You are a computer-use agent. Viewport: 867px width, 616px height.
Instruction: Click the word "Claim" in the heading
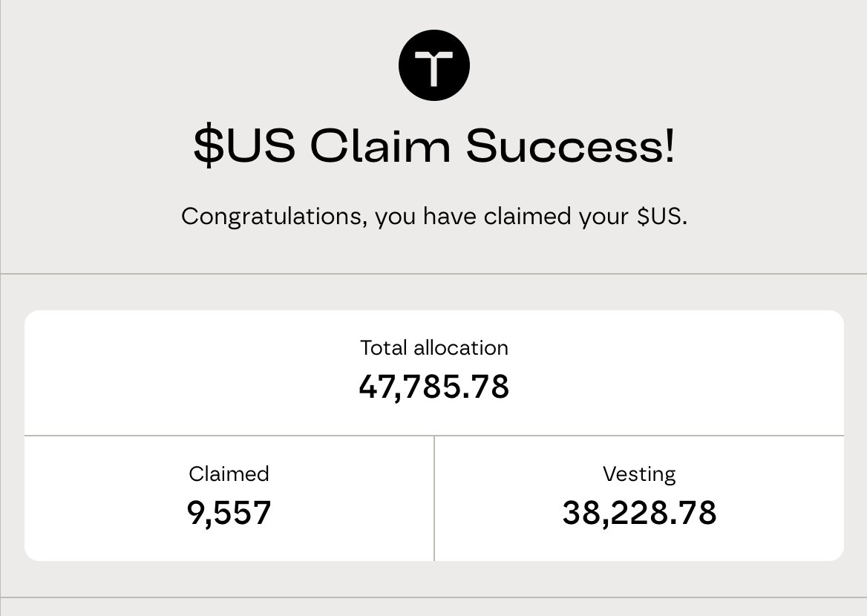(x=380, y=146)
